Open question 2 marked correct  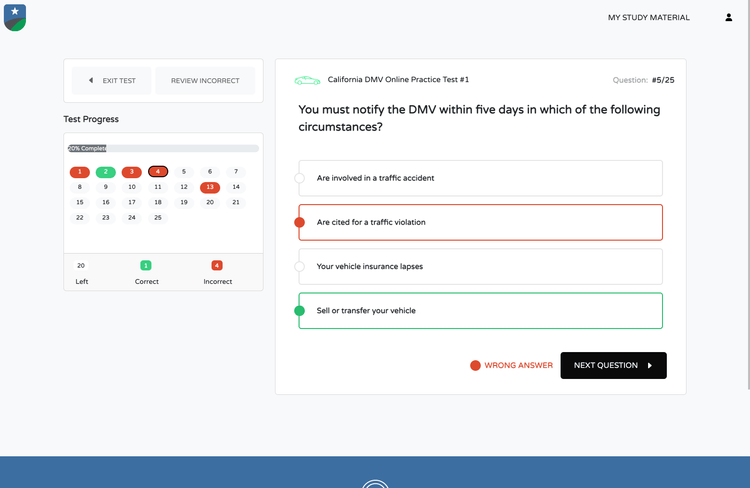[106, 172]
